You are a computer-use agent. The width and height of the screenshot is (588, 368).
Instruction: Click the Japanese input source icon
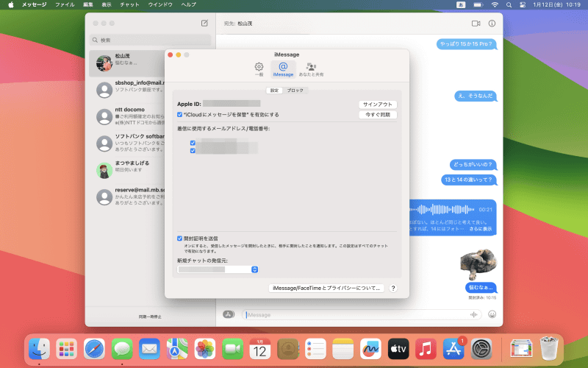(x=461, y=4)
